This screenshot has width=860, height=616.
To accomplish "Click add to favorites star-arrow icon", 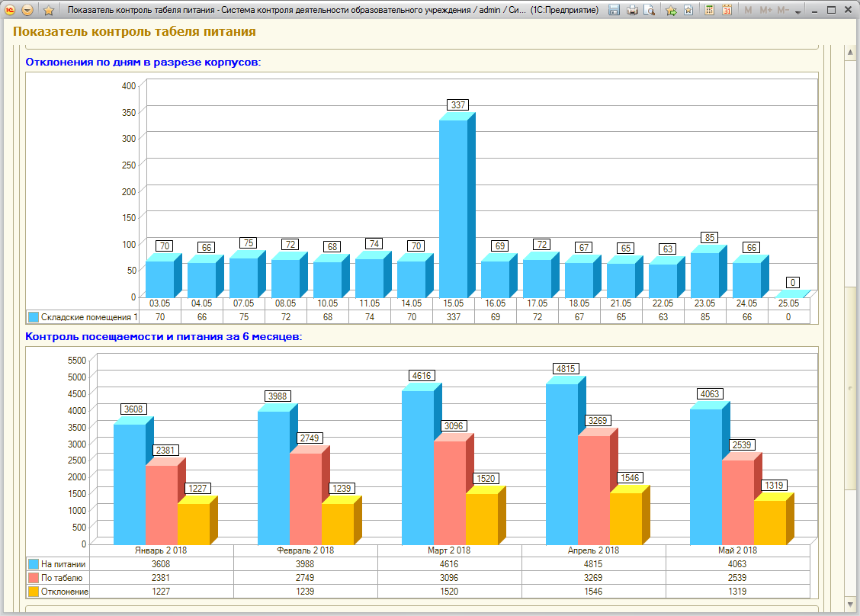I will point(671,10).
